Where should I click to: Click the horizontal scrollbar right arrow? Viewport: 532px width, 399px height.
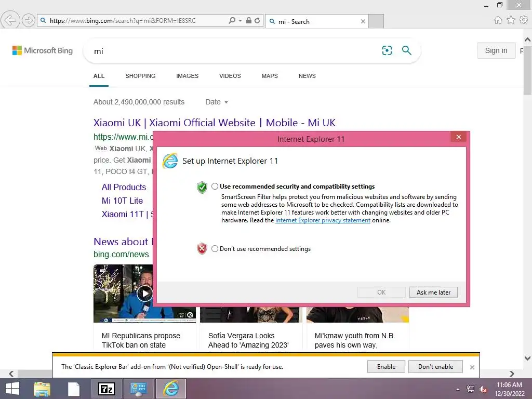point(512,374)
